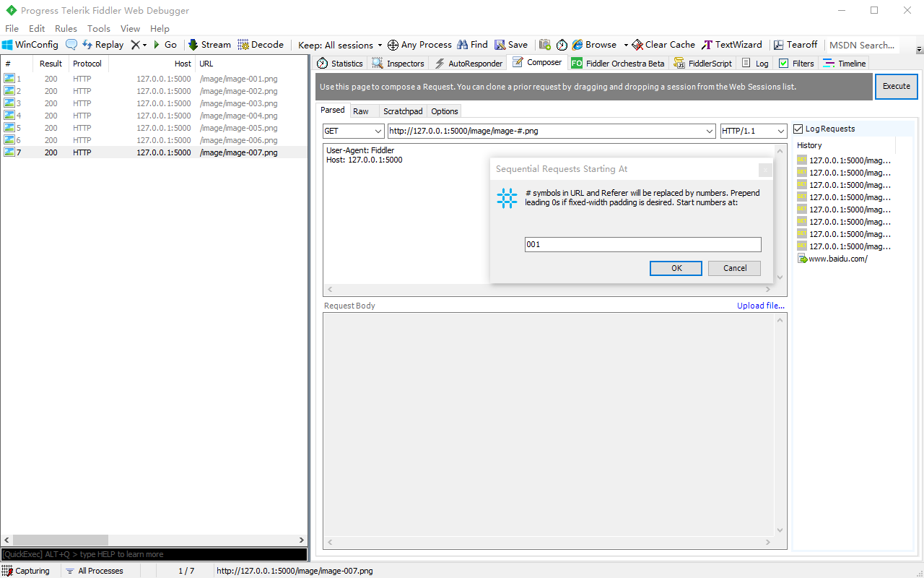Expand the toolbar overflow arrow
The width and height of the screenshot is (924, 578).
pyautogui.click(x=919, y=50)
